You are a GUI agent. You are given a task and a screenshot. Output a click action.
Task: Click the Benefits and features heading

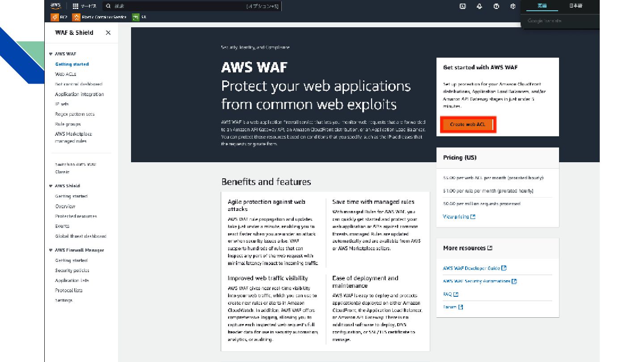click(266, 182)
